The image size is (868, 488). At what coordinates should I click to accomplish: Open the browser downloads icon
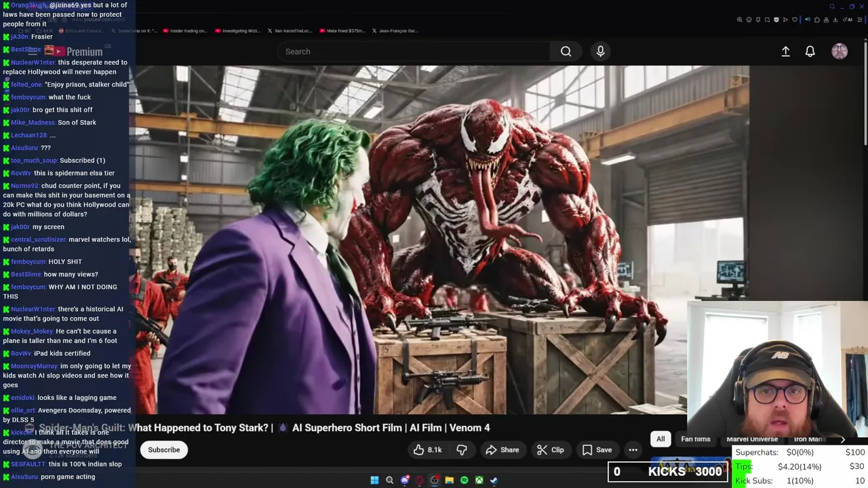pos(835,20)
